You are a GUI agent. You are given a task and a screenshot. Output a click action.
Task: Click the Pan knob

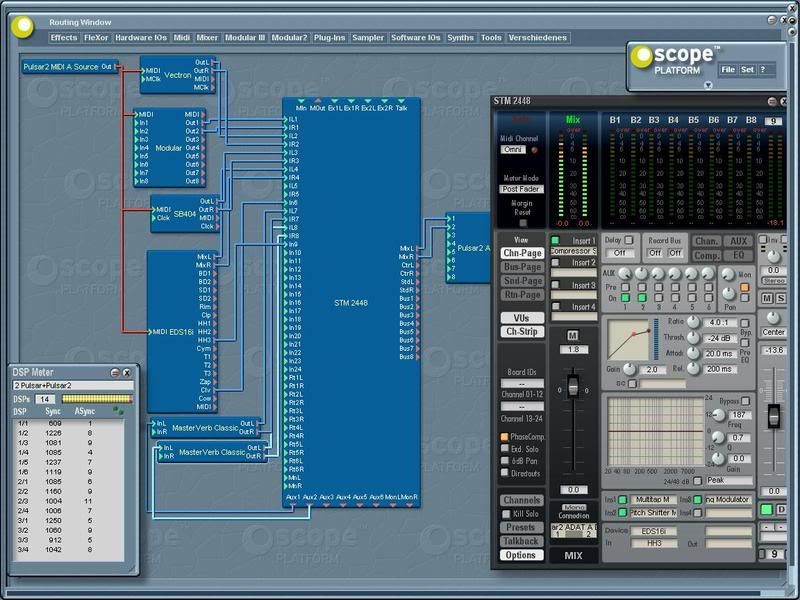(x=728, y=293)
